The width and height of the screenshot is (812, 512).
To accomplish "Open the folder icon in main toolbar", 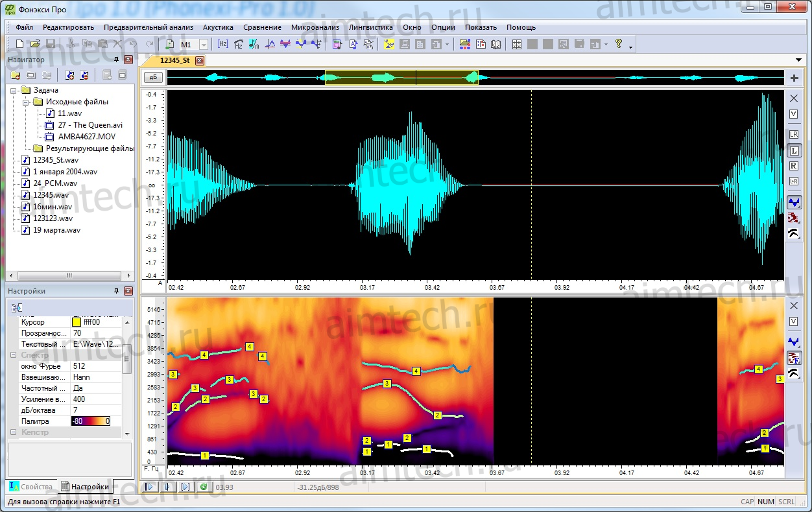I will (x=35, y=44).
